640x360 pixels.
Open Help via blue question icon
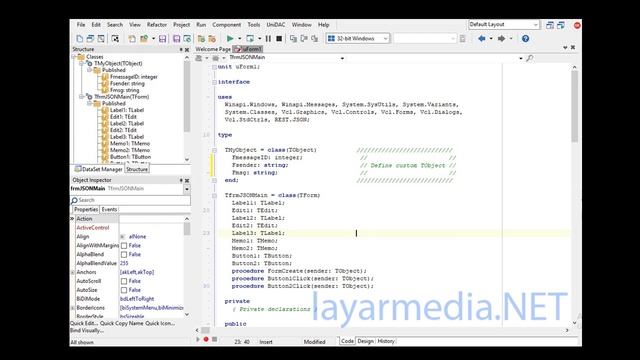tap(525, 38)
